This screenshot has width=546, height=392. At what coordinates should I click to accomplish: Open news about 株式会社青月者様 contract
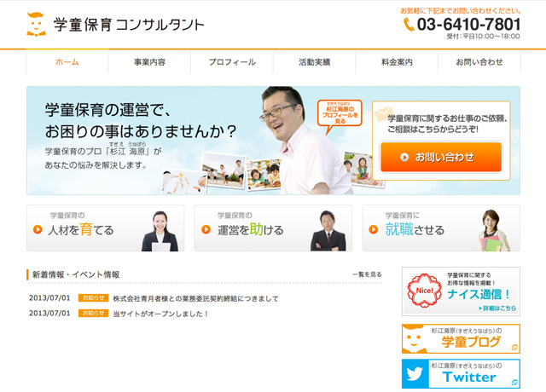(x=195, y=298)
